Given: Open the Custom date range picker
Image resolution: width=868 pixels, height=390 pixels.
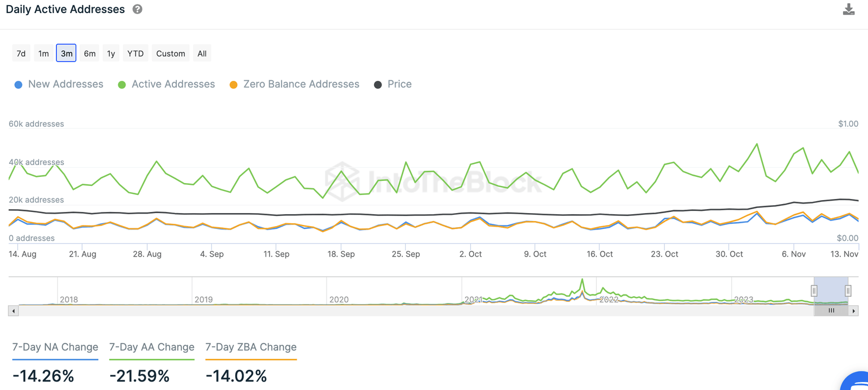Looking at the screenshot, I should (x=171, y=54).
